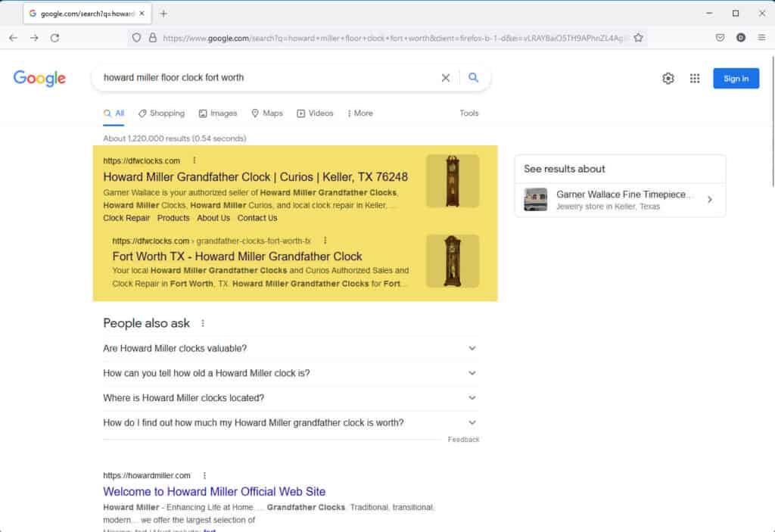Open Garner Wallace Fine Timepiece panel entry
The width and height of the screenshot is (775, 532).
(620, 200)
